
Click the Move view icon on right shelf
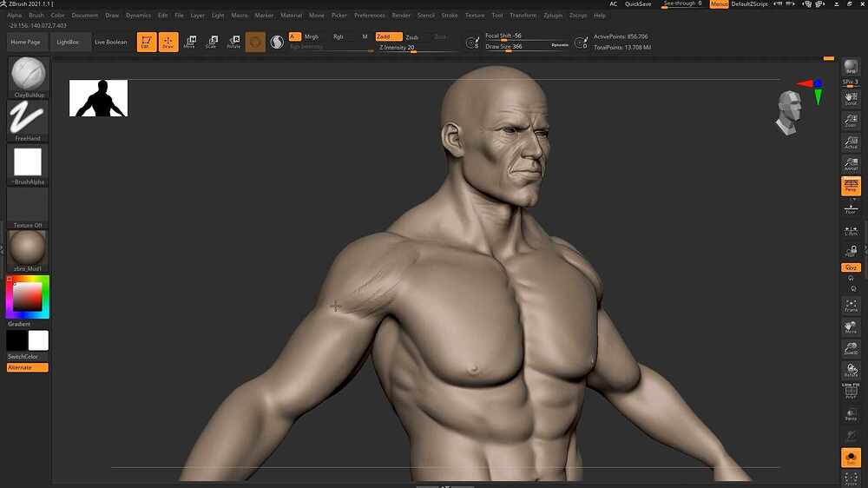[851, 326]
